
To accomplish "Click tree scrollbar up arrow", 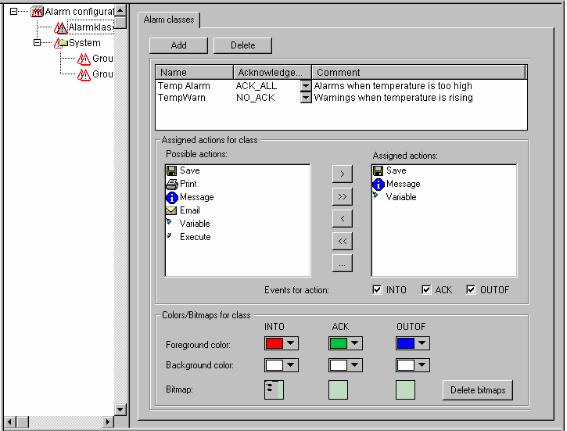I will 120,10.
